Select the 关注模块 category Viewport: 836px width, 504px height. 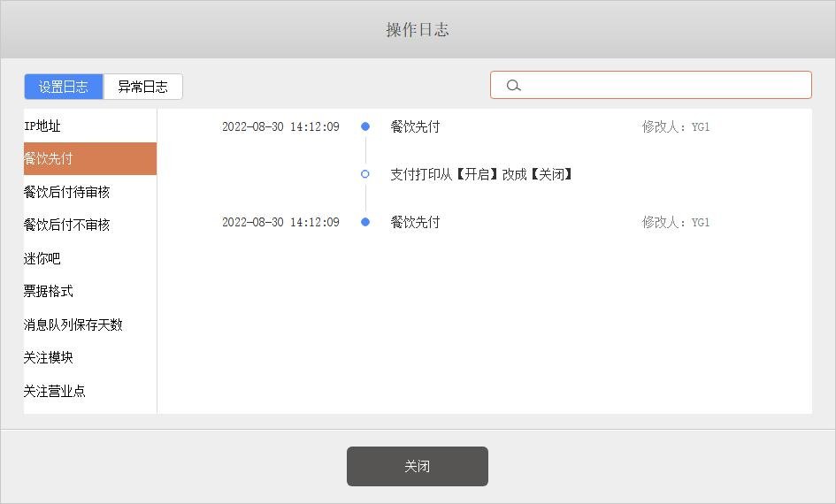[x=49, y=358]
